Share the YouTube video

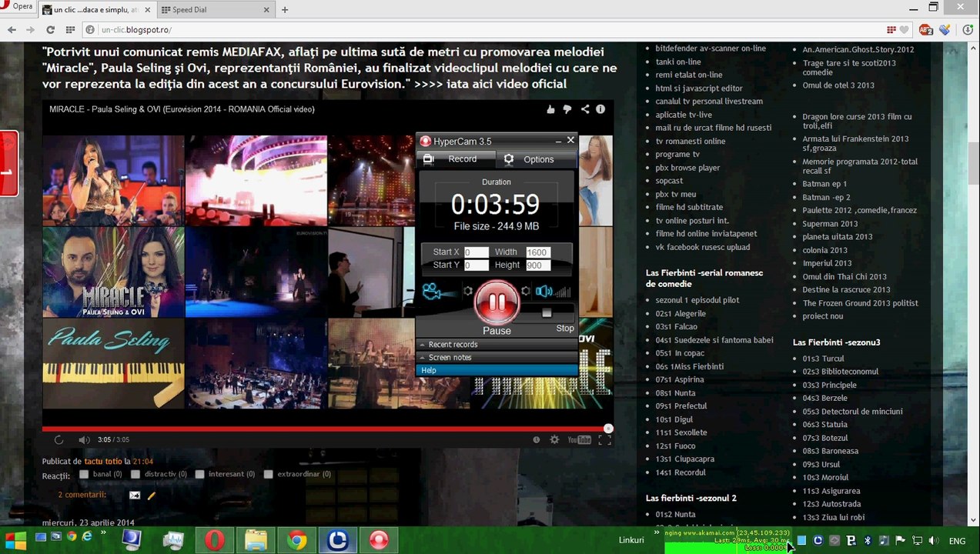585,109
